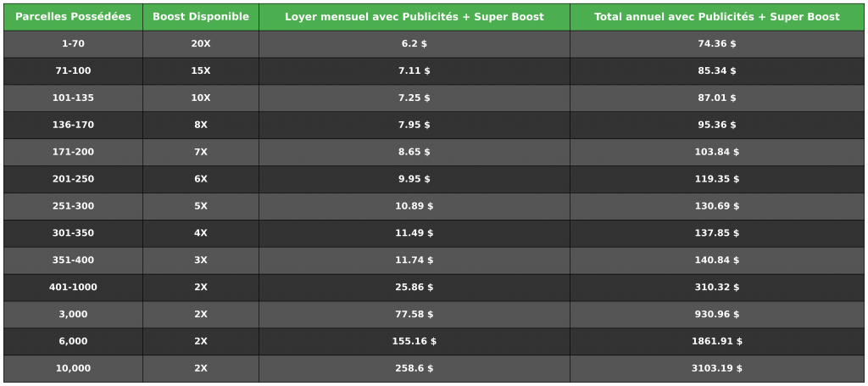
Task: Click the '136-170' parcel range cell
Action: coord(73,126)
